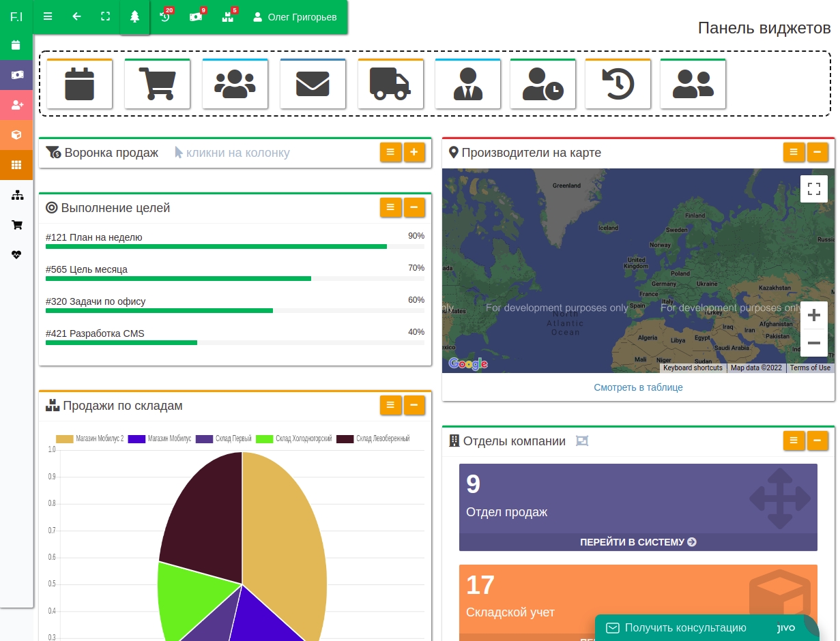Open menu of Продажи по складам widget
The image size is (840, 641).
pyautogui.click(x=390, y=405)
